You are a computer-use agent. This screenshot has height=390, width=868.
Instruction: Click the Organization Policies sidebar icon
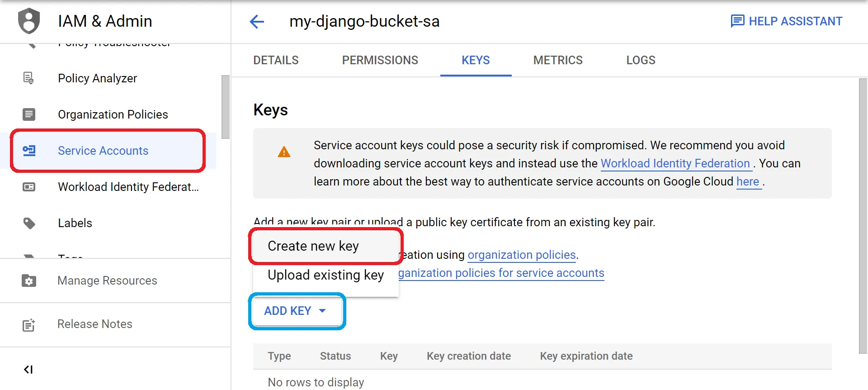coord(29,114)
